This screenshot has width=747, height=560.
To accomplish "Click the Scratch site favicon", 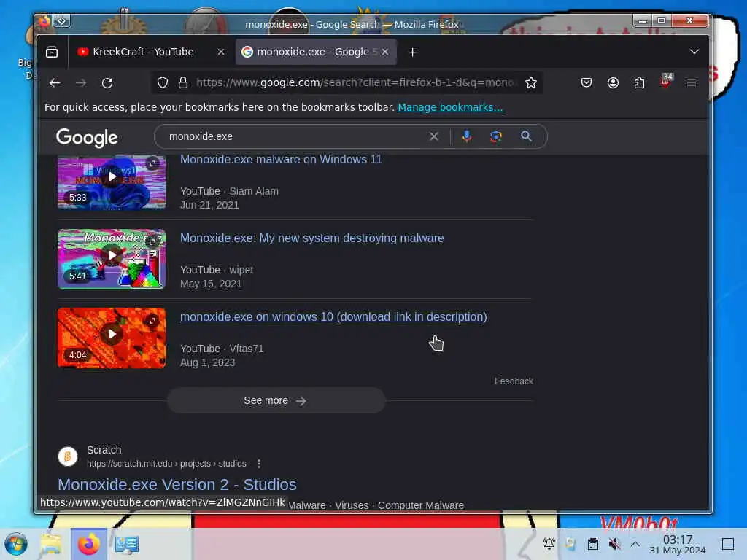I will click(x=68, y=456).
